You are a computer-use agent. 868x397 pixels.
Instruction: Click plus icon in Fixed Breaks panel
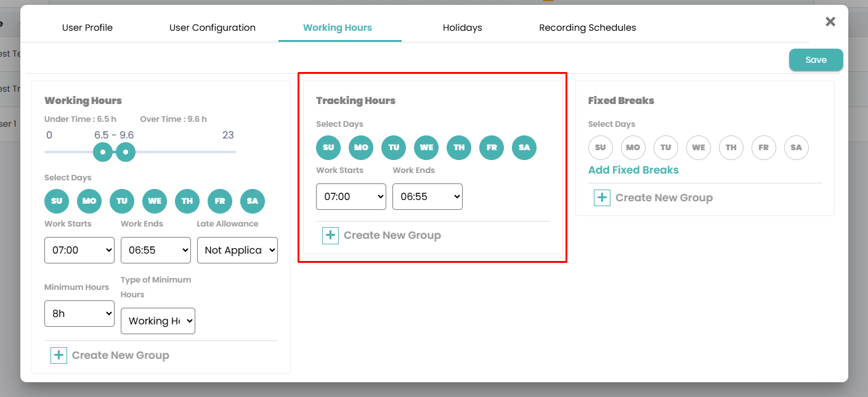tap(602, 198)
